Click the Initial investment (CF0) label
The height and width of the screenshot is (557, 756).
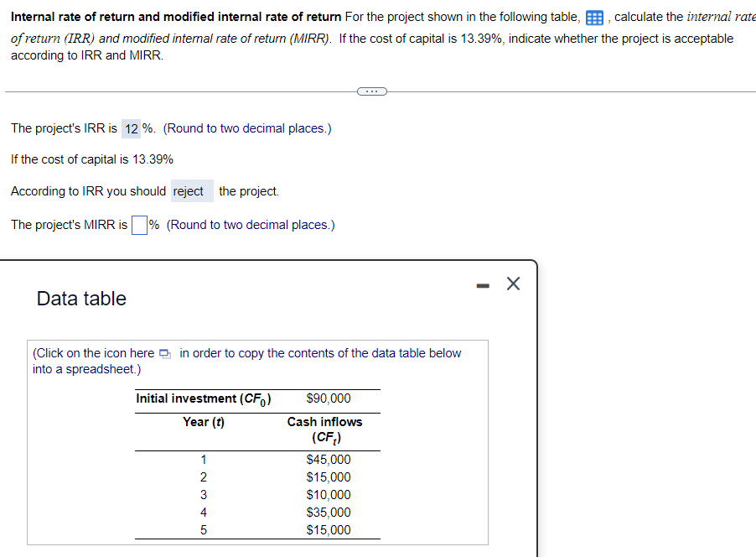coord(205,398)
